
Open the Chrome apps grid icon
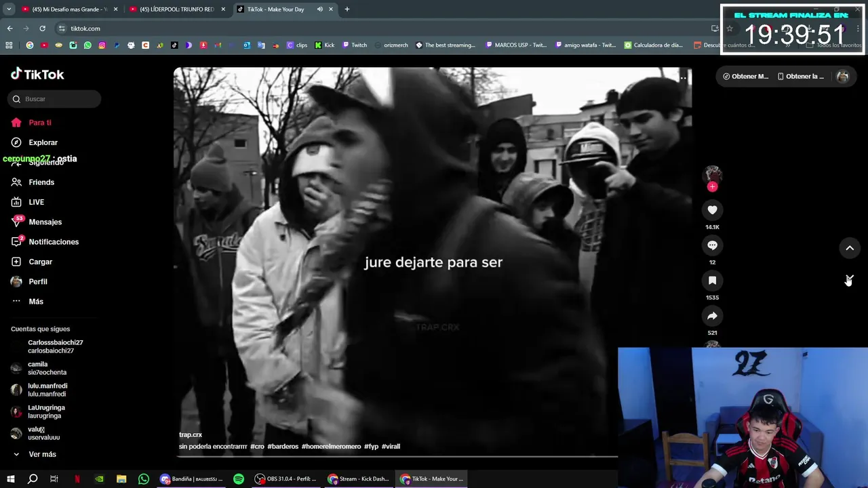pyautogui.click(x=9, y=45)
